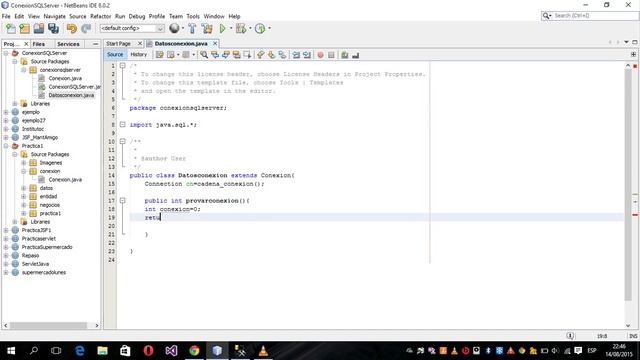Click the Uncomment code toolbar icon
Viewport: 640px width, 360px height.
(356, 55)
